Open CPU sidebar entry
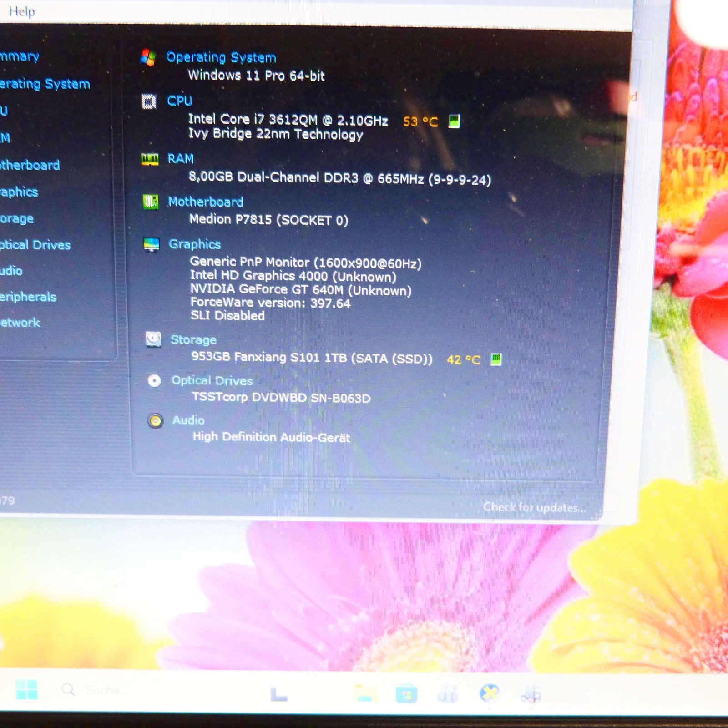The height and width of the screenshot is (728, 728). coord(4,111)
